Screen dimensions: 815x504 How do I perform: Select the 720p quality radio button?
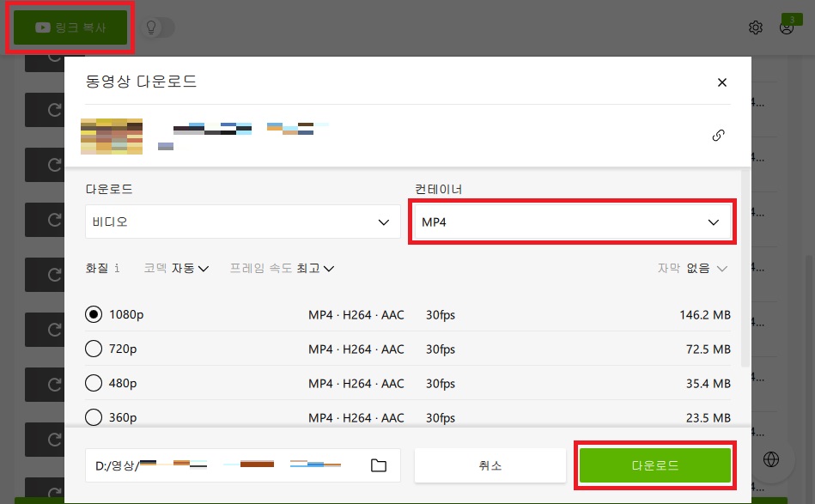pyautogui.click(x=94, y=349)
